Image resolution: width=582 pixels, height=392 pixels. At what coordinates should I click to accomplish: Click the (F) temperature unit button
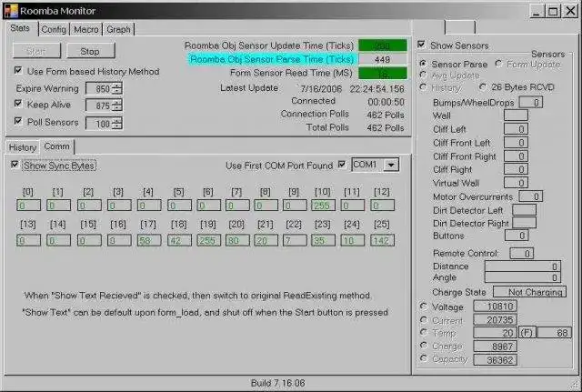click(x=527, y=333)
